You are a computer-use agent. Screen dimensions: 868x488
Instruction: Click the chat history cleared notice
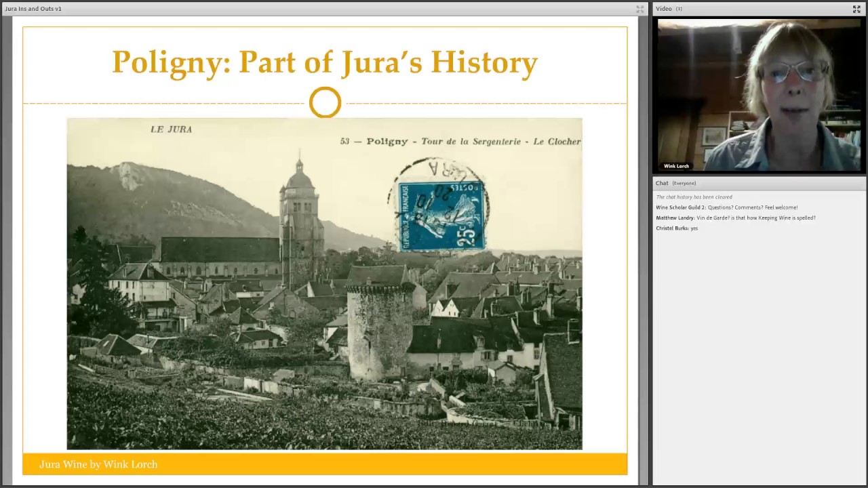tap(694, 197)
